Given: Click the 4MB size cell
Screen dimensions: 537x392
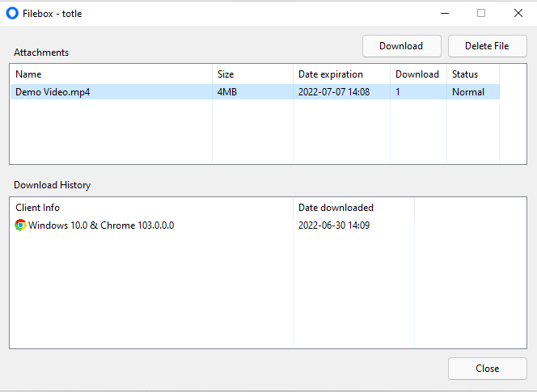Looking at the screenshot, I should [227, 92].
